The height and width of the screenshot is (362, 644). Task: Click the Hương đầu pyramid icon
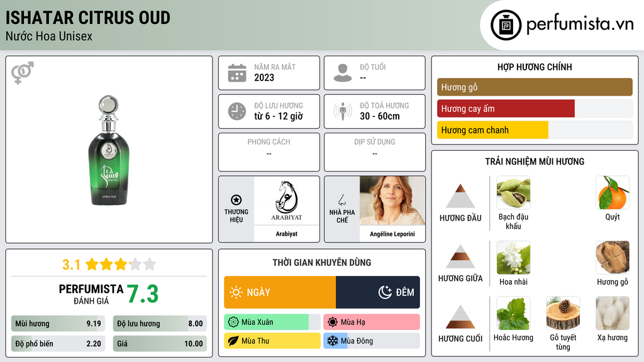[x=460, y=196]
